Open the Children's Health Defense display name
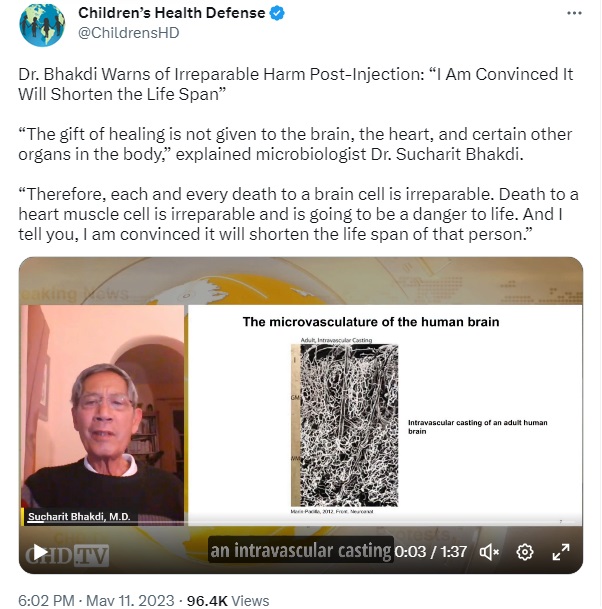The height and width of the screenshot is (609, 602). tap(171, 13)
